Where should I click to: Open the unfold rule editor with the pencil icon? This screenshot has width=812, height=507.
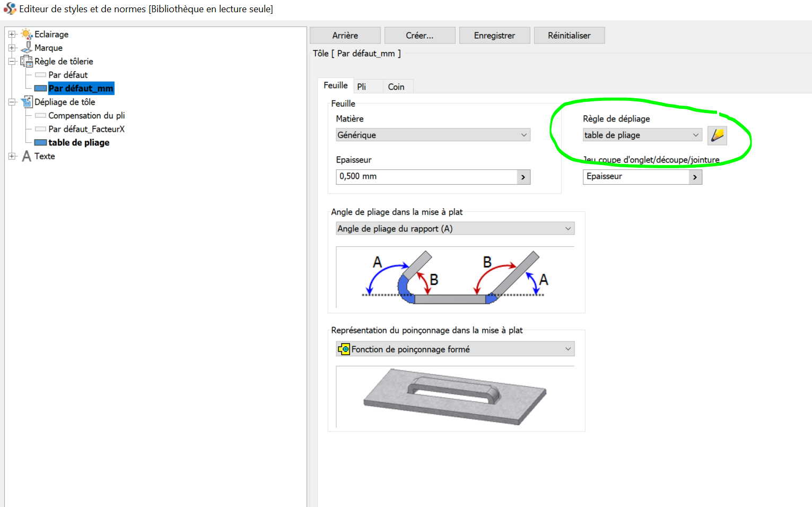(x=717, y=135)
